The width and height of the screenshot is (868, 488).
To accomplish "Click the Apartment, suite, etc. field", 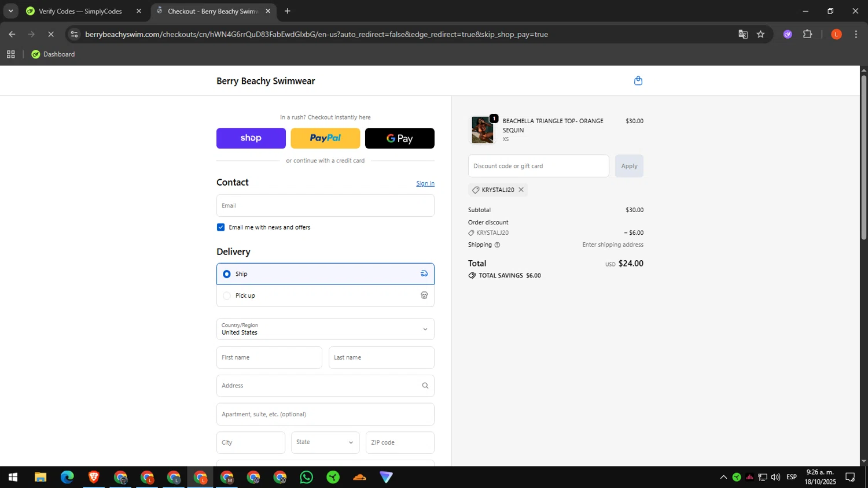I will 325,414.
